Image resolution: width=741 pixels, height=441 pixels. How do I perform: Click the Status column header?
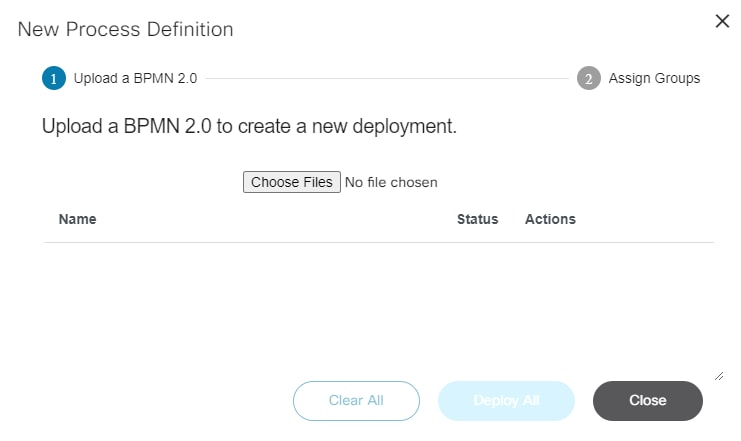(x=477, y=219)
